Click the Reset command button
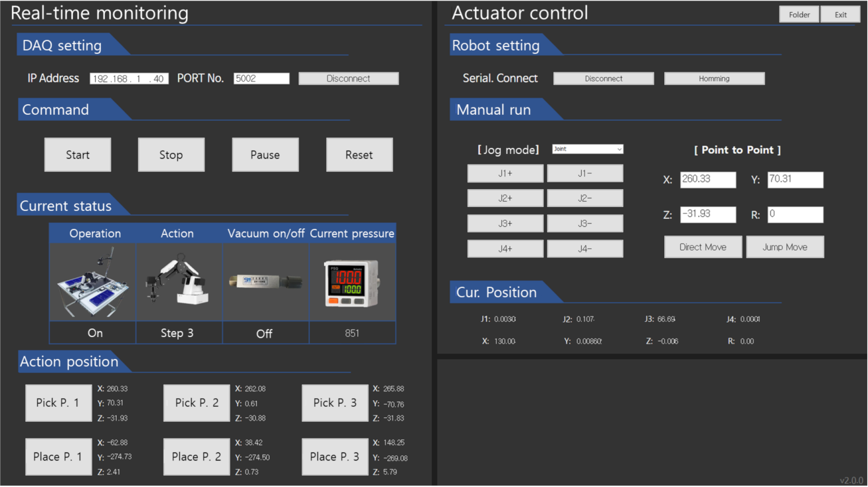Image resolution: width=868 pixels, height=487 pixels. pyautogui.click(x=359, y=155)
